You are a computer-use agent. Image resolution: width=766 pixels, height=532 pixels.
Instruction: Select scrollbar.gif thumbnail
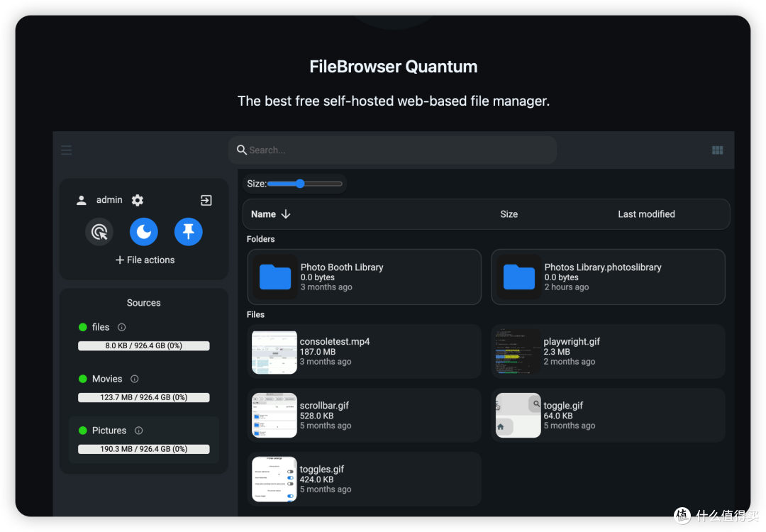[274, 416]
